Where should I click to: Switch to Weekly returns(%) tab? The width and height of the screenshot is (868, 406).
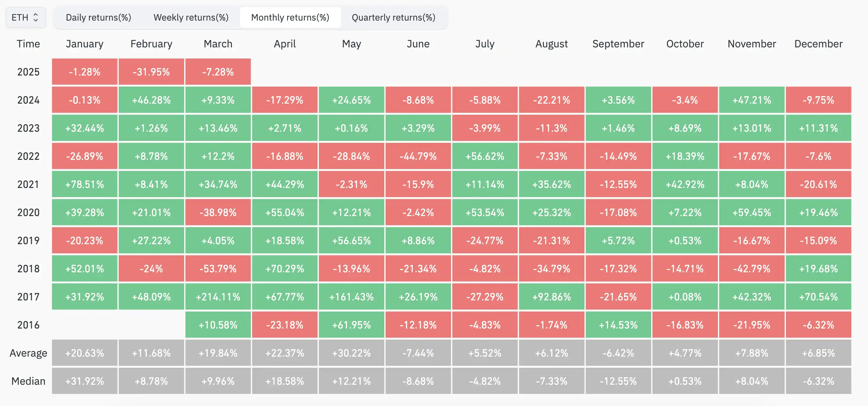tap(191, 17)
